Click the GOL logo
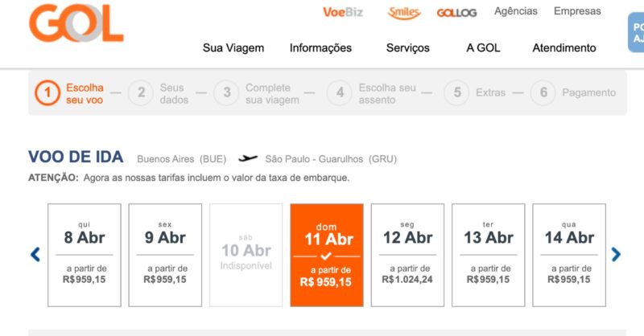This screenshot has height=336, width=644. [x=76, y=23]
